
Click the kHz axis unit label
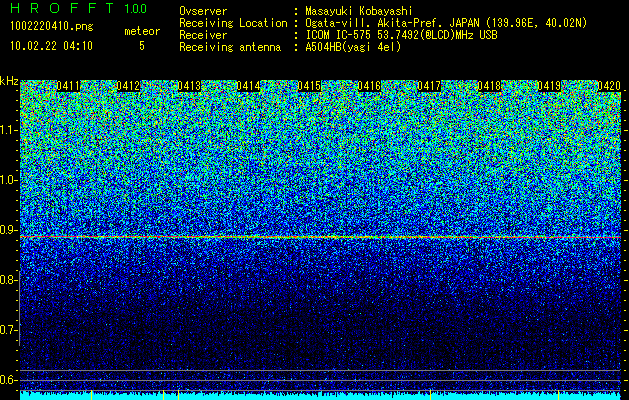click(x=9, y=81)
